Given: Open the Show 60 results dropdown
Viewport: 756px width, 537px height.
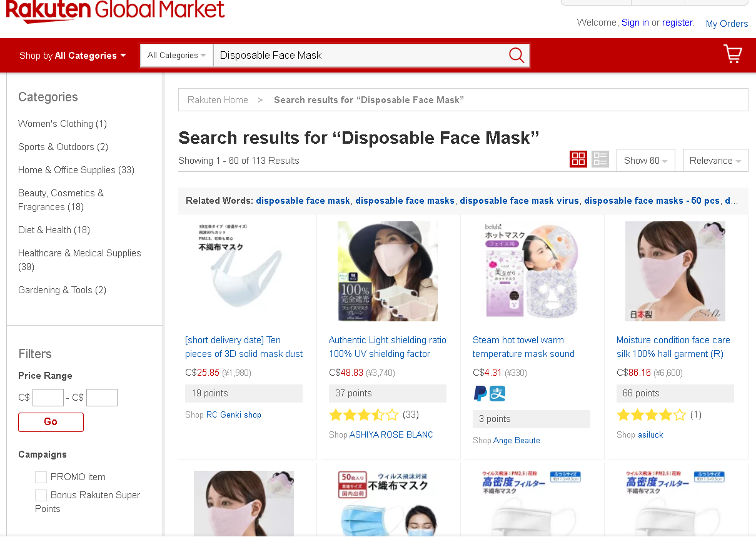Looking at the screenshot, I should [x=645, y=161].
